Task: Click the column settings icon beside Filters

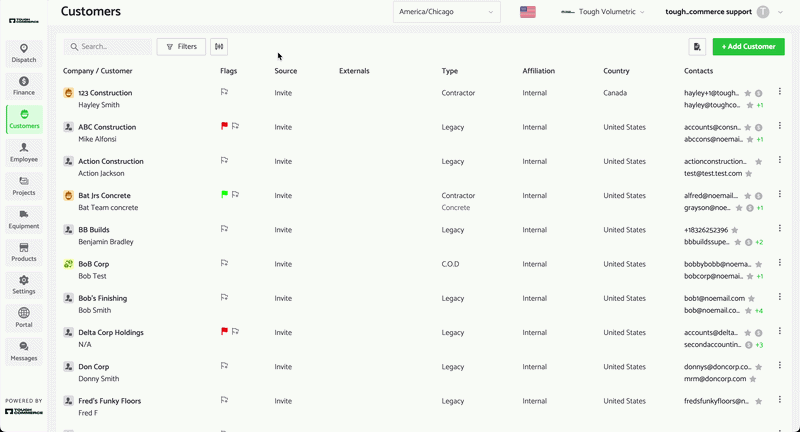Action: [x=219, y=46]
